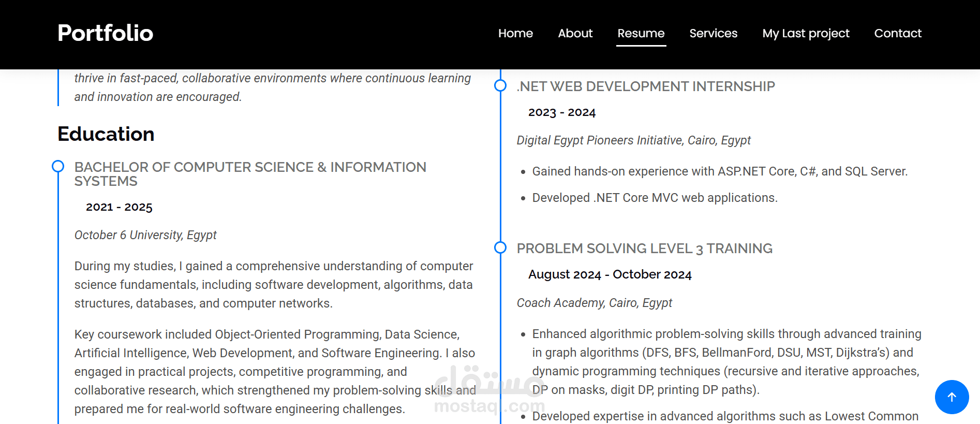The height and width of the screenshot is (424, 980).
Task: Click the Bachelor degree timeline marker
Action: pyautogui.click(x=58, y=166)
